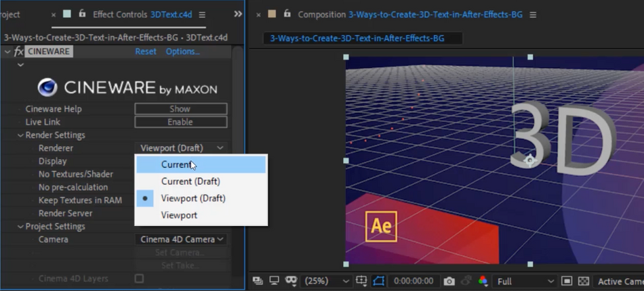Open Composition panel menu
The width and height of the screenshot is (644, 291).
(x=533, y=15)
